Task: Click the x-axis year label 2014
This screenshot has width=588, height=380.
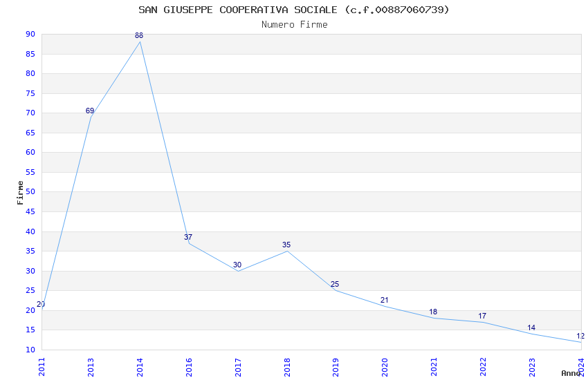Action: tap(140, 367)
